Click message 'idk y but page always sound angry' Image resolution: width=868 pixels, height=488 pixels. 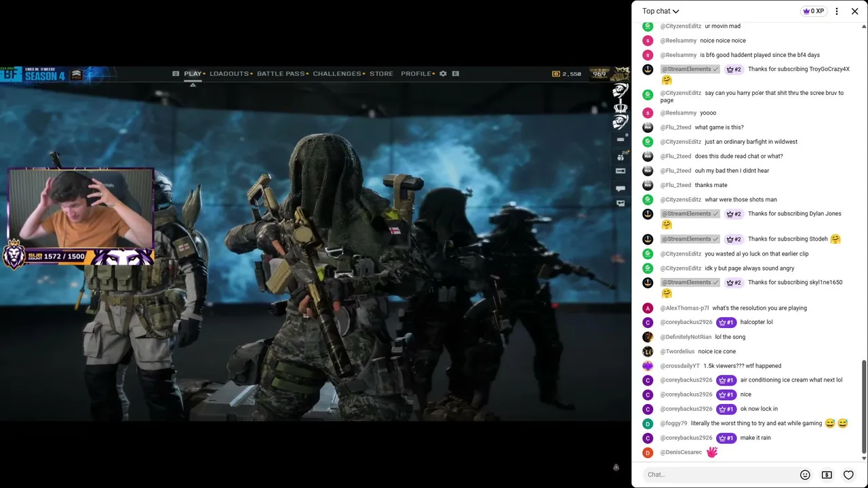[749, 268]
